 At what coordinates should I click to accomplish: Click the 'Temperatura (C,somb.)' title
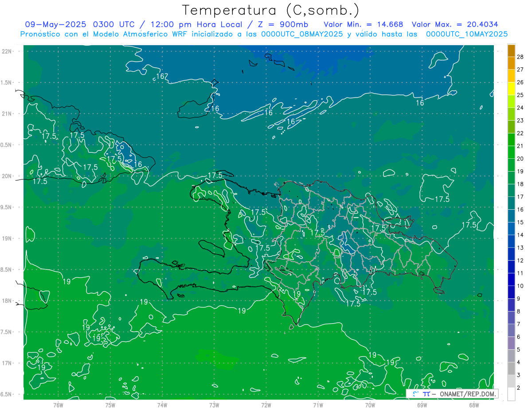(271, 10)
